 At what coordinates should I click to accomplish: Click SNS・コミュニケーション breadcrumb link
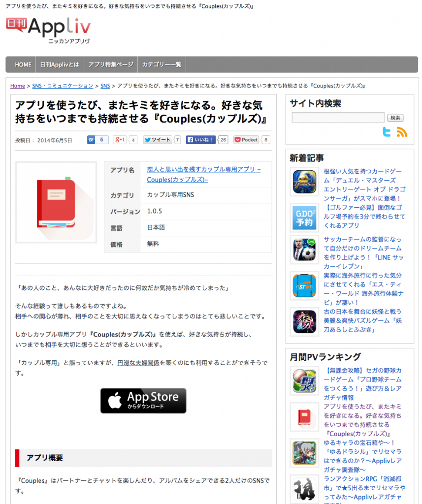pyautogui.click(x=63, y=86)
